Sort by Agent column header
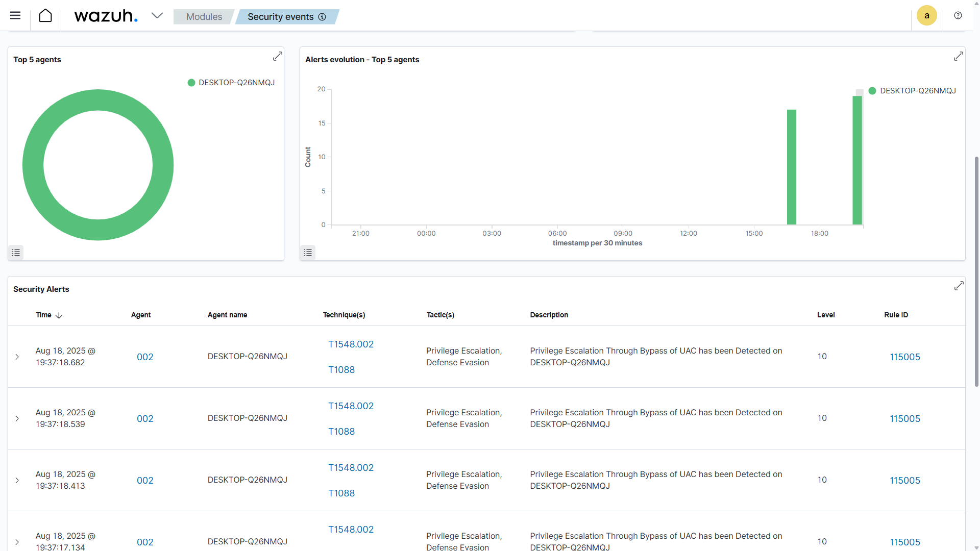Screen dimensions: 980x551 point(141,315)
